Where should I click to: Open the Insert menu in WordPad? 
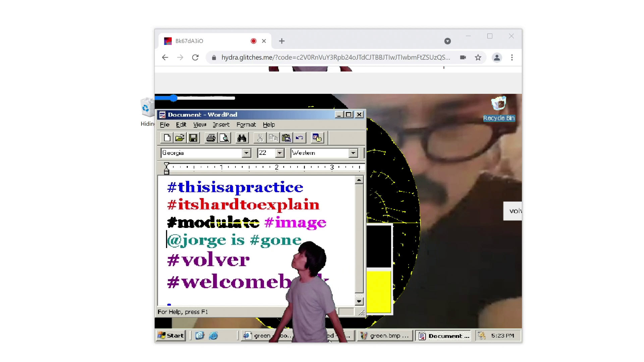[221, 125]
